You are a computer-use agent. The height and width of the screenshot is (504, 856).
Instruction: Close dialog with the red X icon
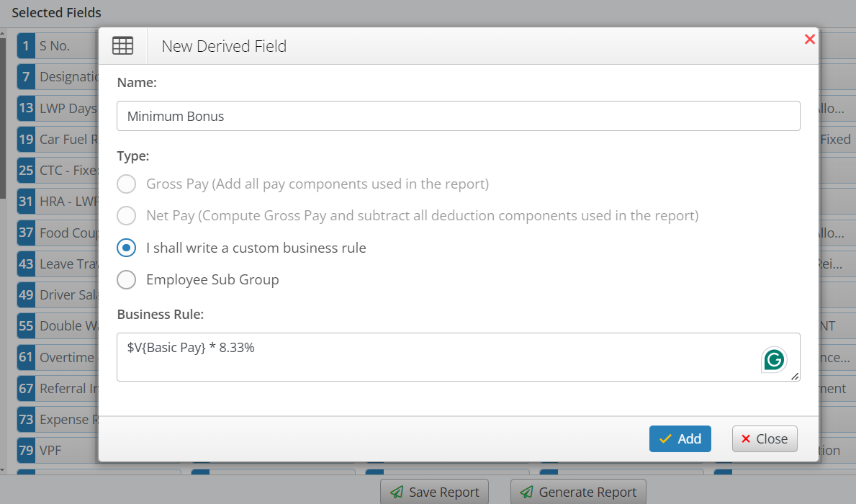[810, 40]
